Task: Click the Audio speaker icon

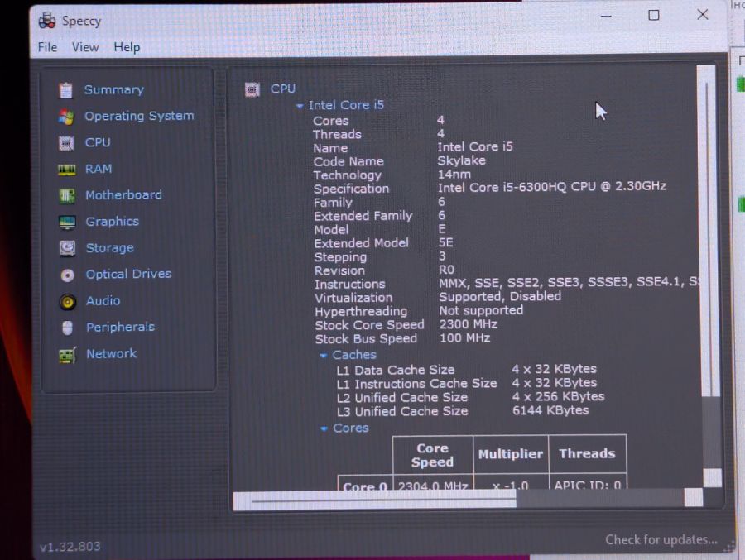Action: coord(68,302)
